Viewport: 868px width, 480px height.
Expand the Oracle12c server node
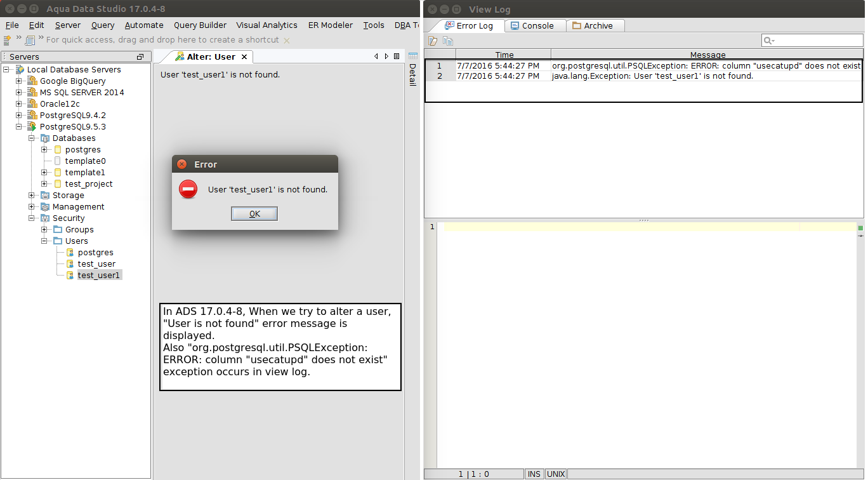(x=19, y=104)
